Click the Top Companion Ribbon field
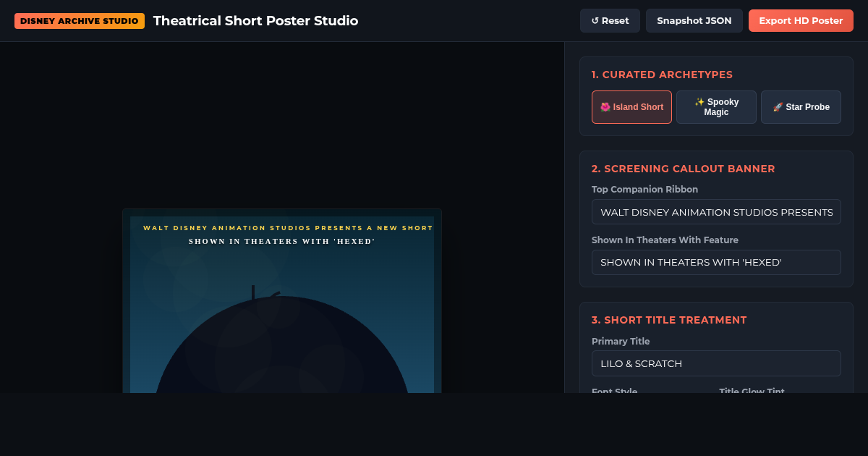 [x=716, y=212]
